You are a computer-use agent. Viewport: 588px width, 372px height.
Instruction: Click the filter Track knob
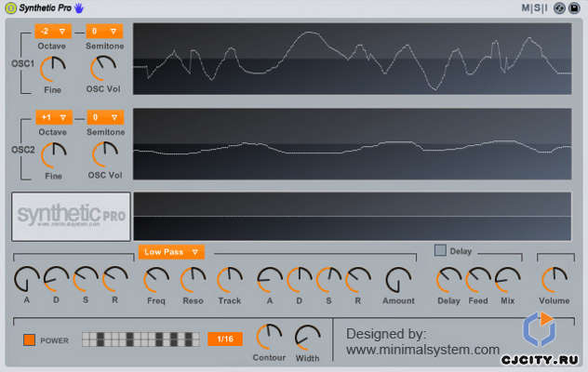(x=230, y=280)
